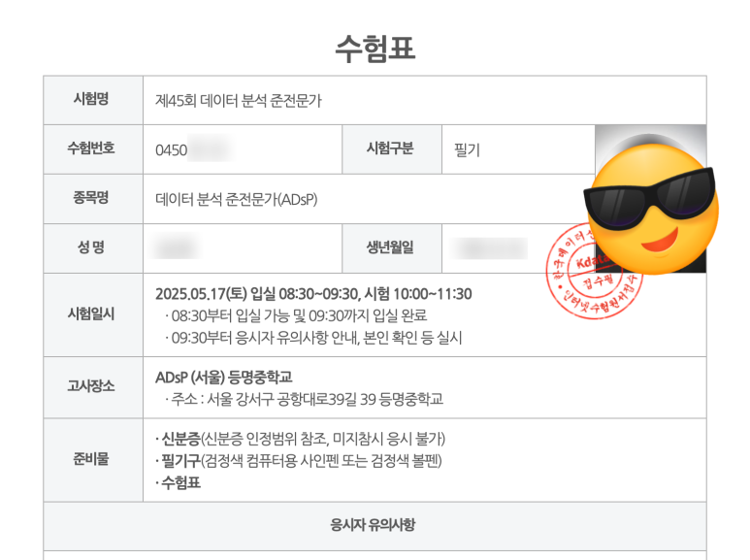This screenshot has height=560, width=750.
Task: Click the 수험표 item in 준비물 list
Action: click(178, 482)
